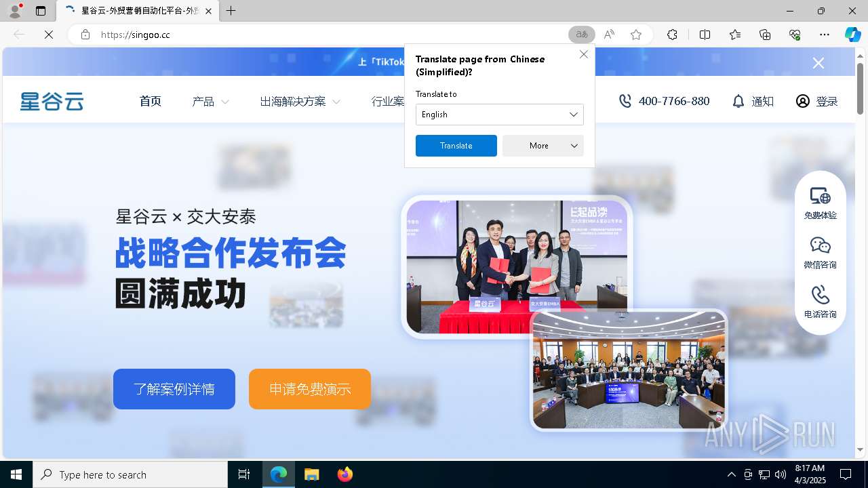The height and width of the screenshot is (488, 868).
Task: Launch Copilot sidebar
Action: 852,35
